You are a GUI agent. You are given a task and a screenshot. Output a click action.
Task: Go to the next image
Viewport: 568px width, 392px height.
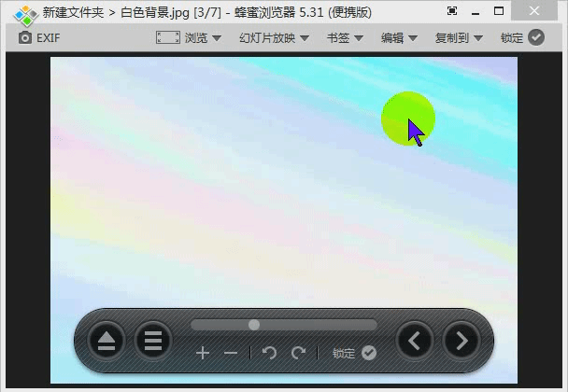(461, 341)
